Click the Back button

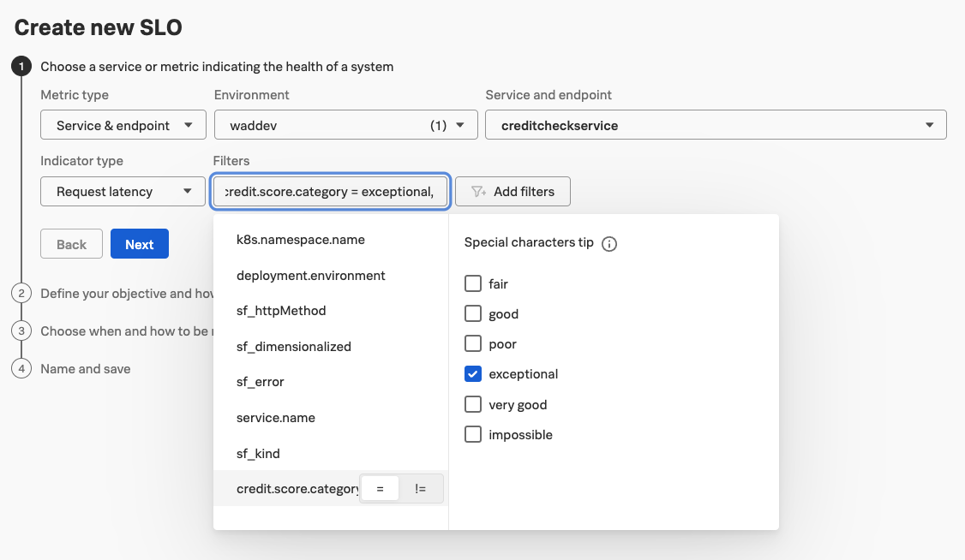point(71,243)
